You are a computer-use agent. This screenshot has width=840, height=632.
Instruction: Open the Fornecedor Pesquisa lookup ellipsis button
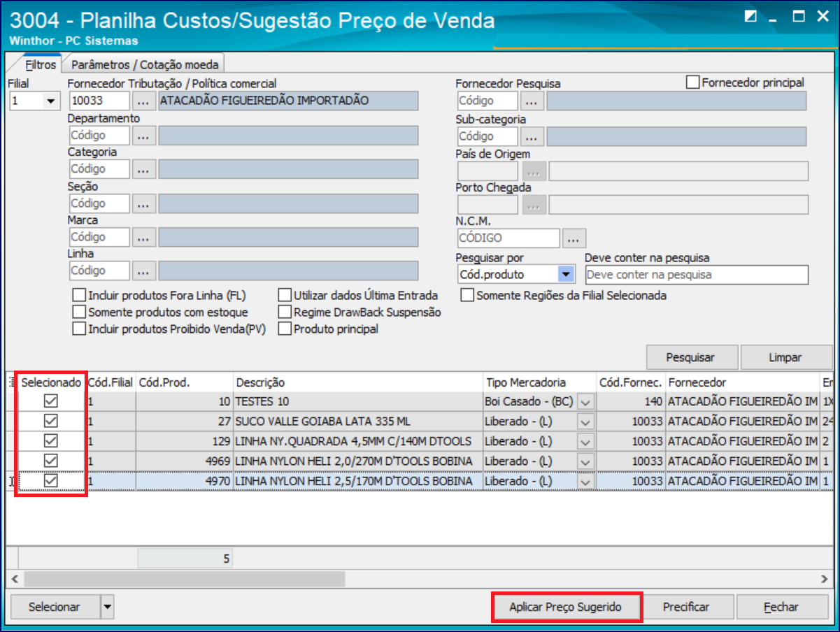532,101
